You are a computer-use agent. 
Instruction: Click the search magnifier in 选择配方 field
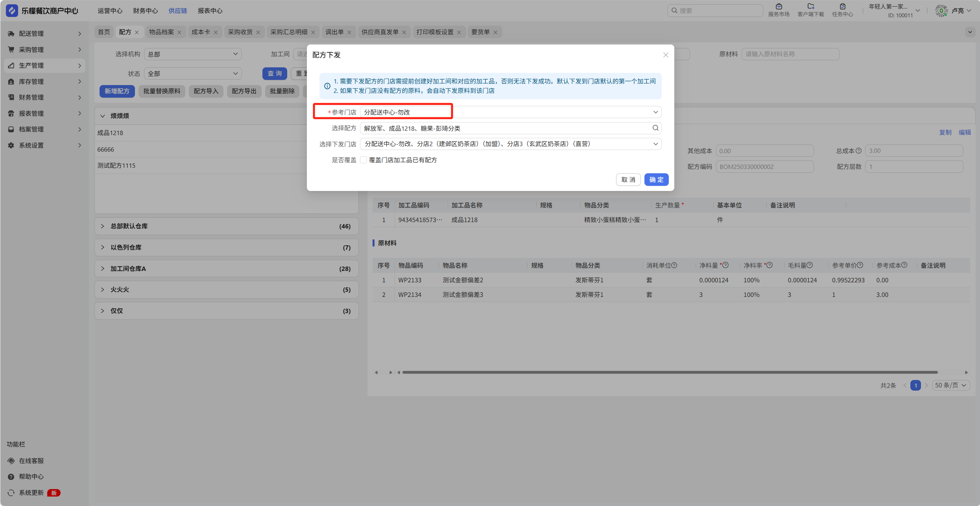tap(655, 128)
